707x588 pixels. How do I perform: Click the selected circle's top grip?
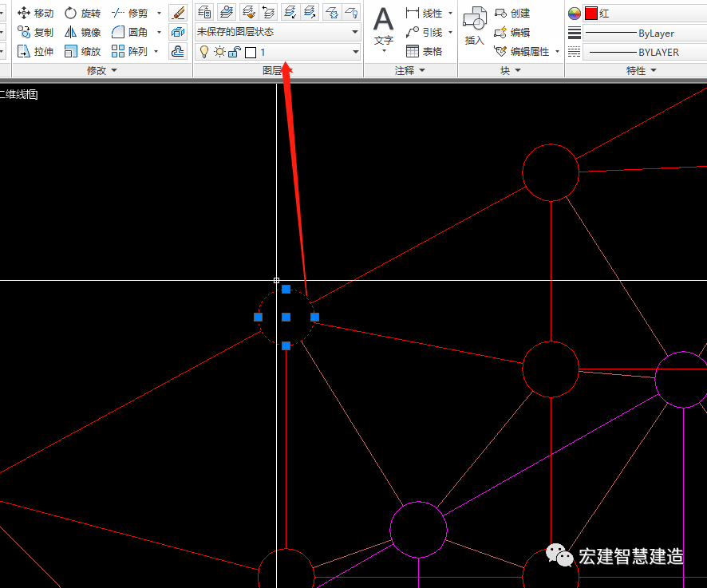[x=286, y=289]
